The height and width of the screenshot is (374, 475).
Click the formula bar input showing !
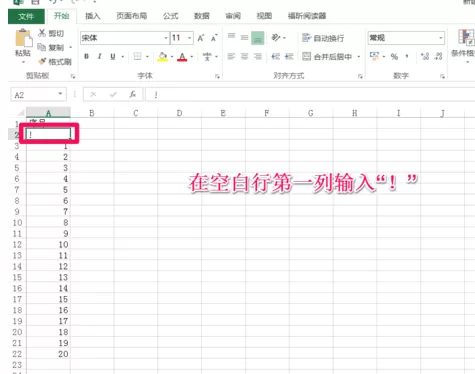310,95
